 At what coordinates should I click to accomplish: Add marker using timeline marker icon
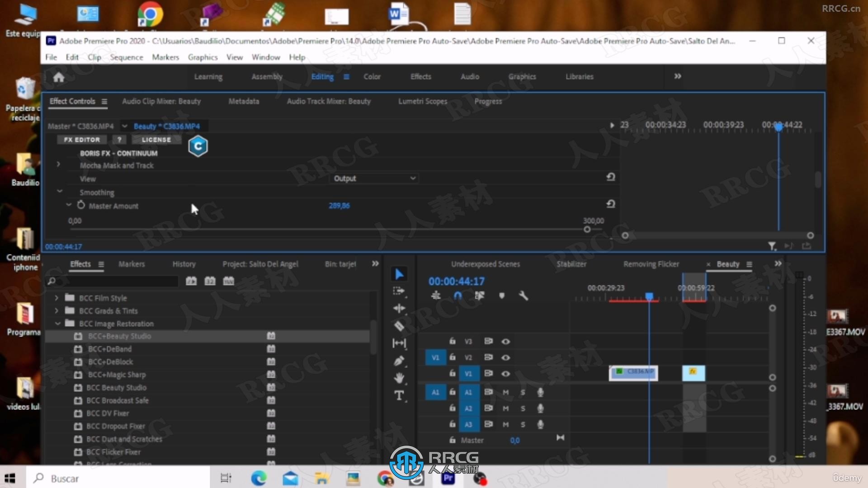click(501, 296)
